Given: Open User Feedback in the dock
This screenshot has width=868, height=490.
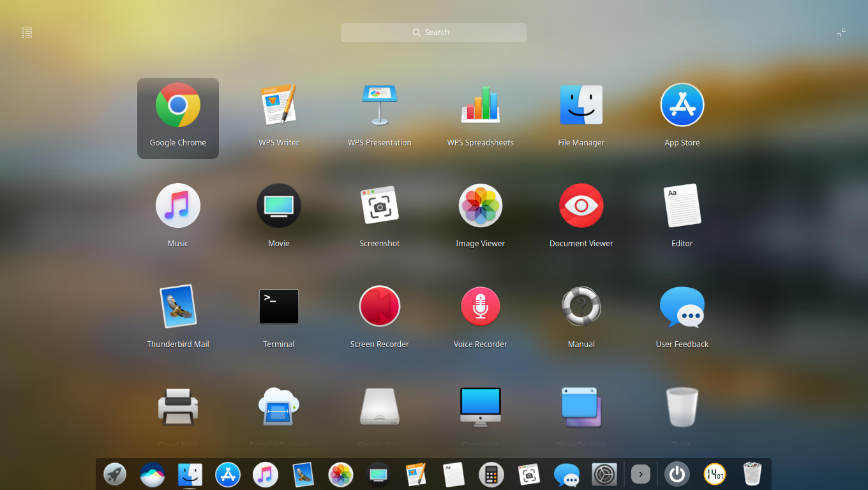Looking at the screenshot, I should (567, 475).
